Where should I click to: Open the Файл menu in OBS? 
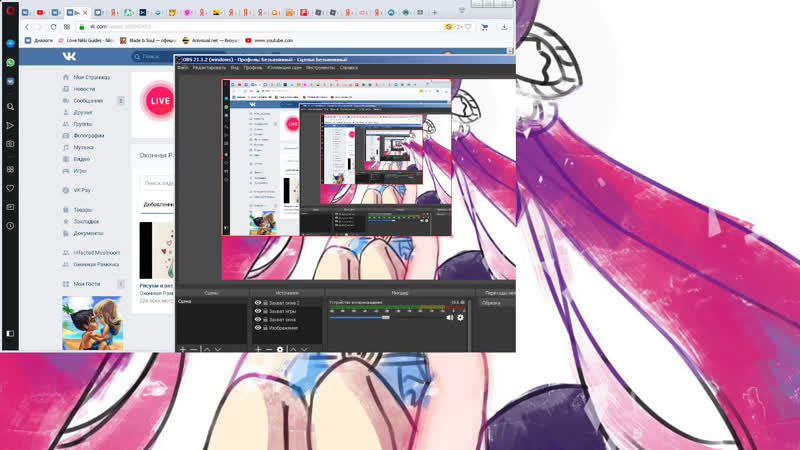[183, 68]
